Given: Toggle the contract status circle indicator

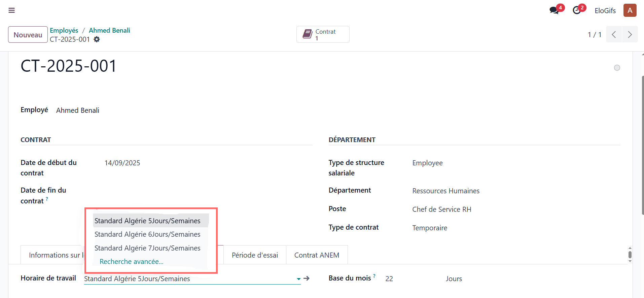Looking at the screenshot, I should (617, 68).
